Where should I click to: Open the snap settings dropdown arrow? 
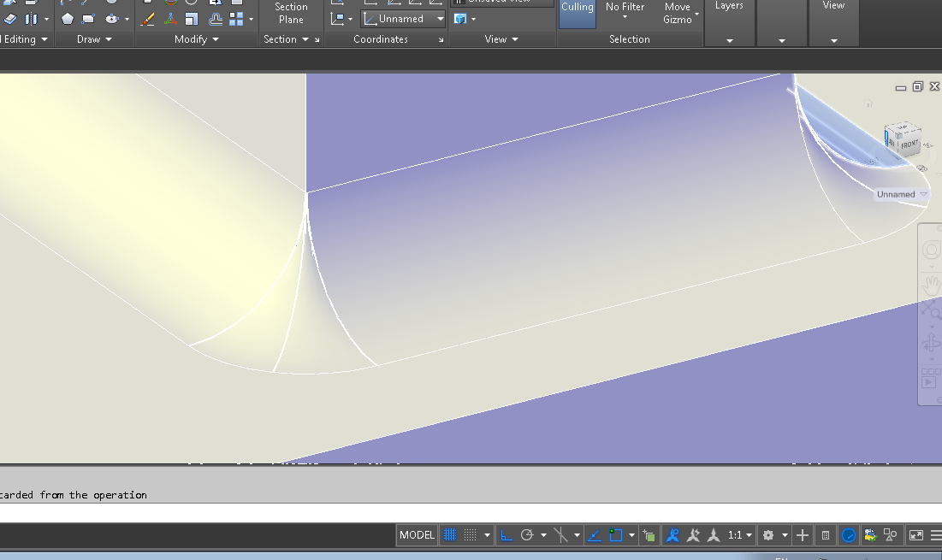point(487,535)
